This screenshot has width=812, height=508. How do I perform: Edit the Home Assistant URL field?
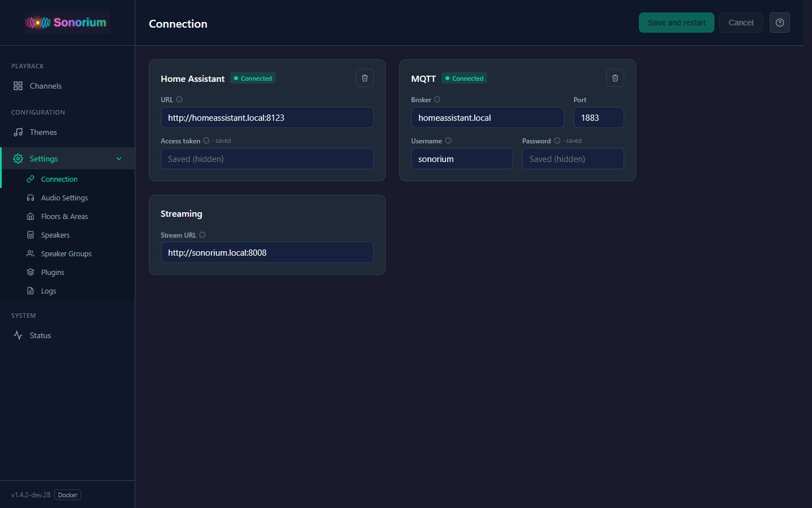click(x=267, y=117)
